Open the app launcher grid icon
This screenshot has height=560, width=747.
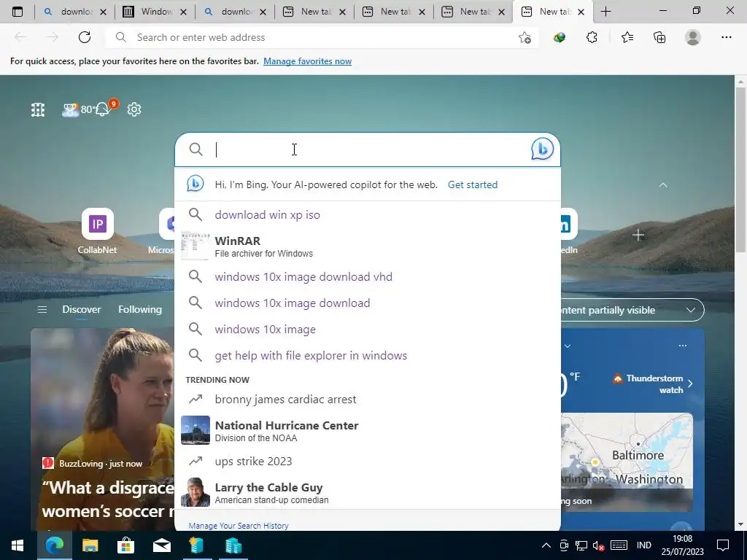(x=38, y=109)
